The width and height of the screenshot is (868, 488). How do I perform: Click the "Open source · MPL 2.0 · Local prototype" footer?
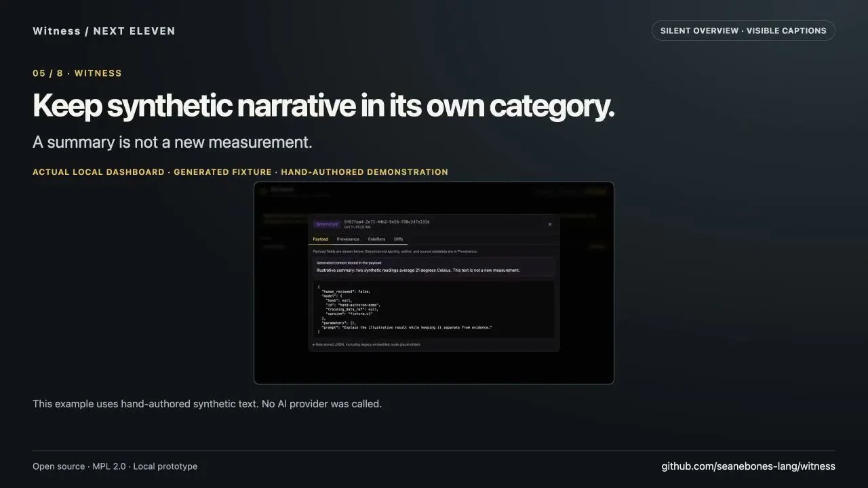(x=115, y=466)
